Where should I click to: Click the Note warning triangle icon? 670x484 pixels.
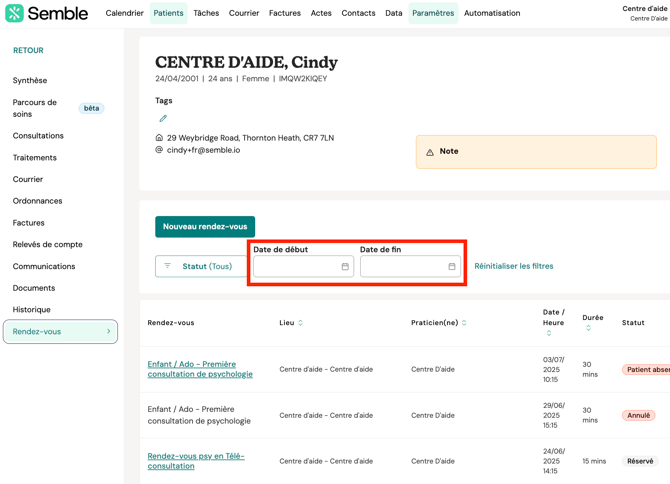click(x=430, y=152)
